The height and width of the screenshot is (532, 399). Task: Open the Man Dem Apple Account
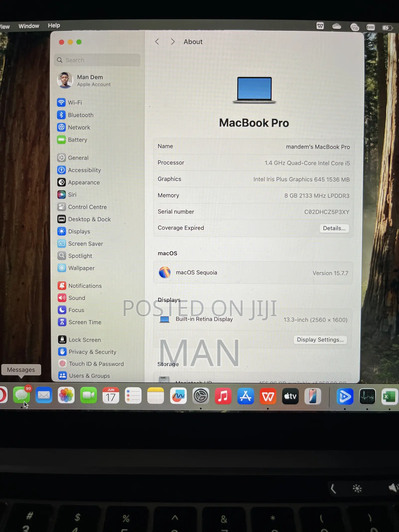tap(84, 81)
